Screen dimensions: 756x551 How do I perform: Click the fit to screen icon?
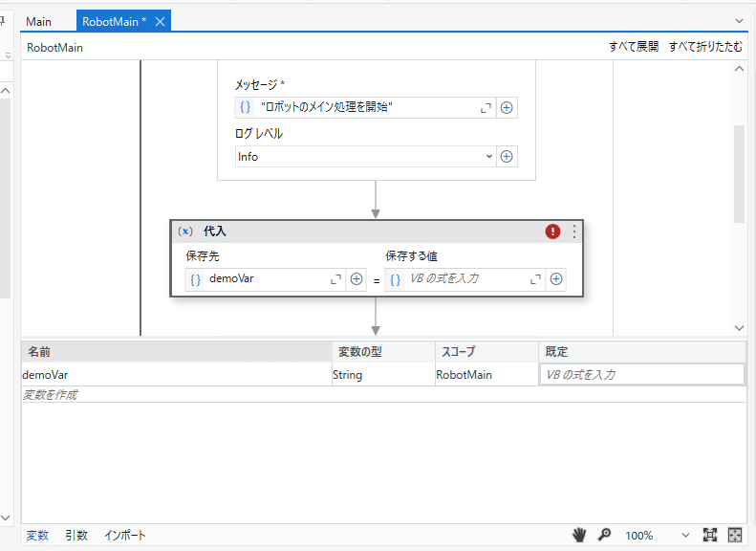tap(710, 535)
